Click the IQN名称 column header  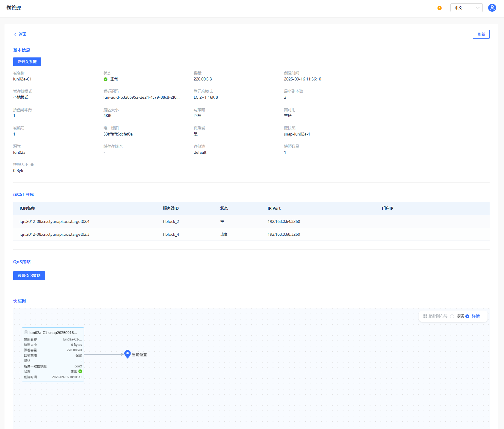27,208
